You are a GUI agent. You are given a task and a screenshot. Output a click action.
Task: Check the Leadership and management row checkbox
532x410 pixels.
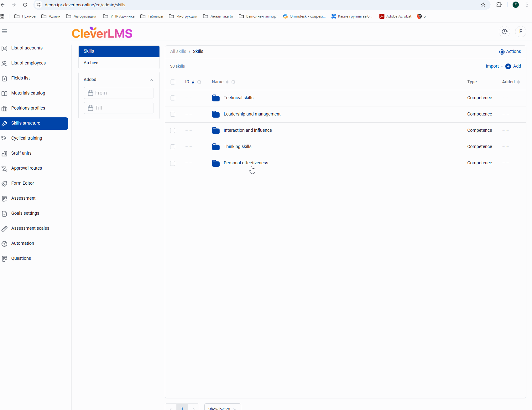tap(173, 114)
